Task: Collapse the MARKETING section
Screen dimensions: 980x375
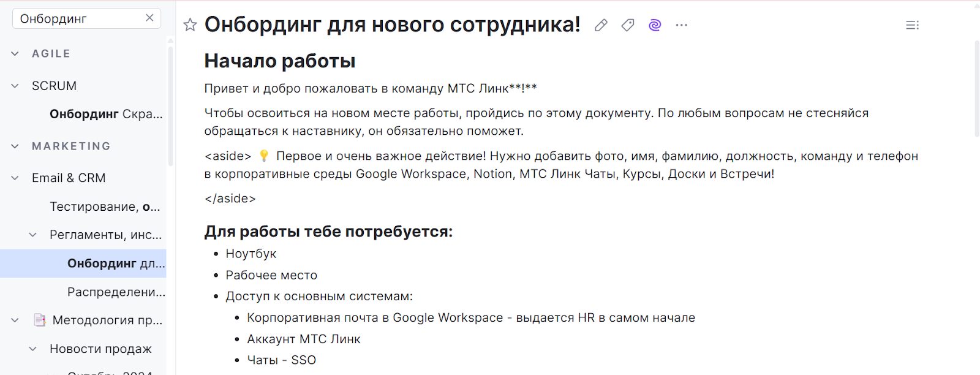Action: coord(15,146)
